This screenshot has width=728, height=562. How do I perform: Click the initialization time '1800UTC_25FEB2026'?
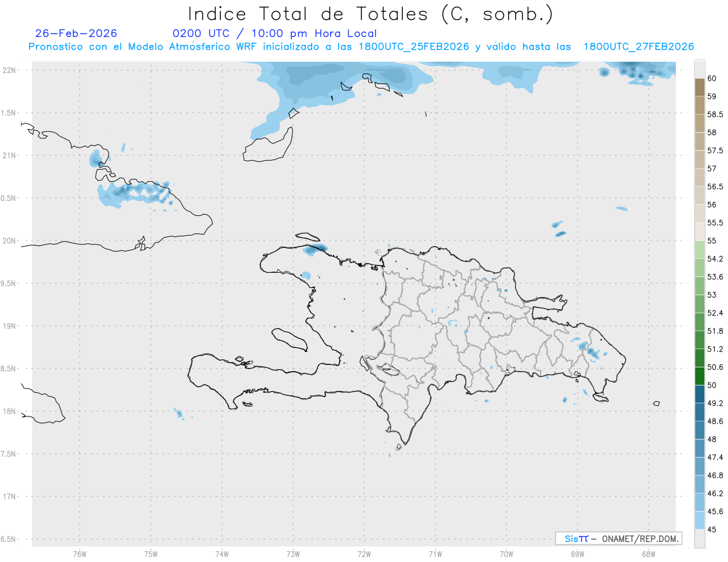click(414, 47)
